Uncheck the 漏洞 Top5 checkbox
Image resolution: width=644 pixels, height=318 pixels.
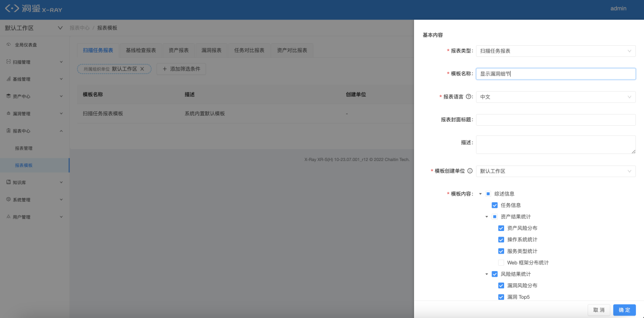click(x=501, y=297)
